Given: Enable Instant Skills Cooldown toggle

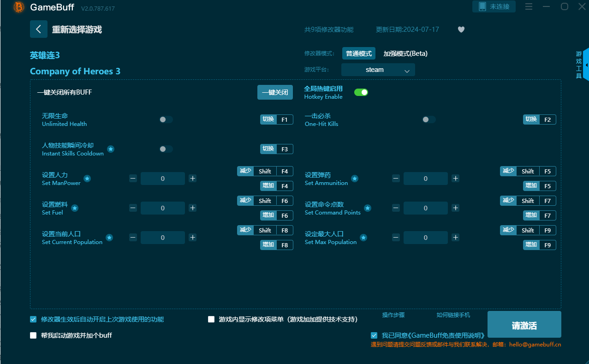Looking at the screenshot, I should click(166, 149).
